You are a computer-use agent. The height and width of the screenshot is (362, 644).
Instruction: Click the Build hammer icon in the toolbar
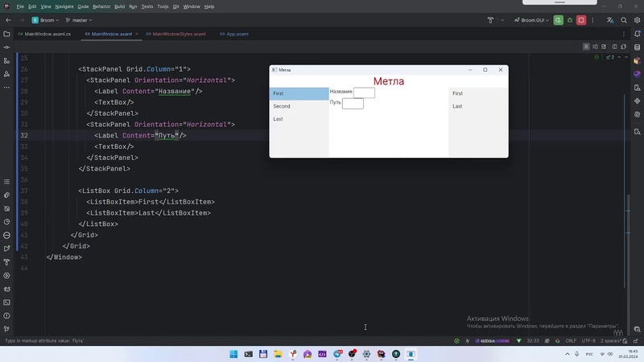point(490,20)
